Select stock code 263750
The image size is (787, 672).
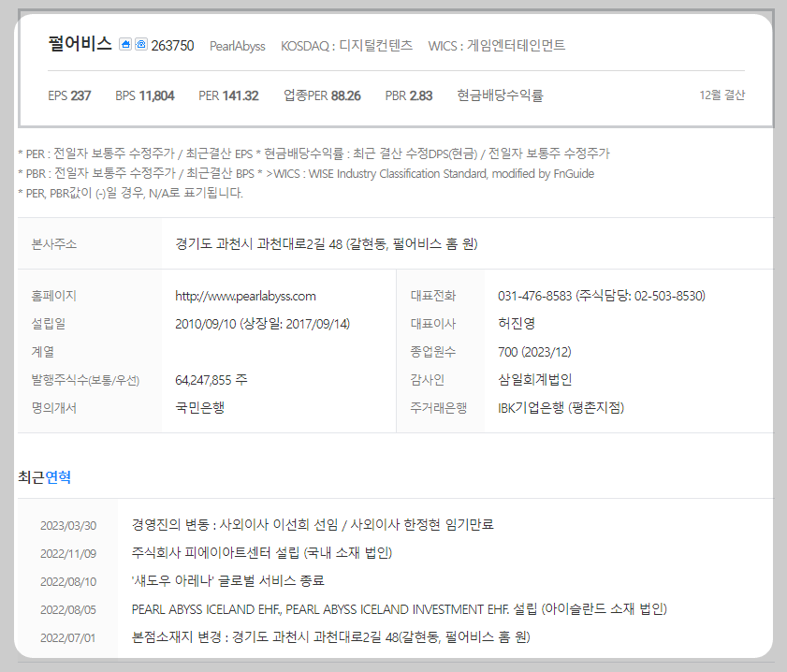coord(173,46)
